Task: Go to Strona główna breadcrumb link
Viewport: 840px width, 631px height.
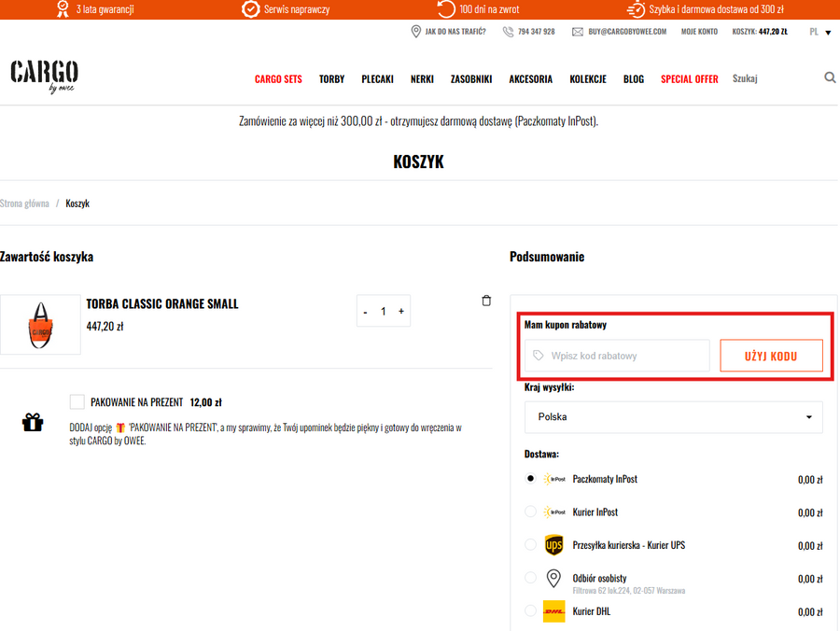Action: pyautogui.click(x=25, y=203)
